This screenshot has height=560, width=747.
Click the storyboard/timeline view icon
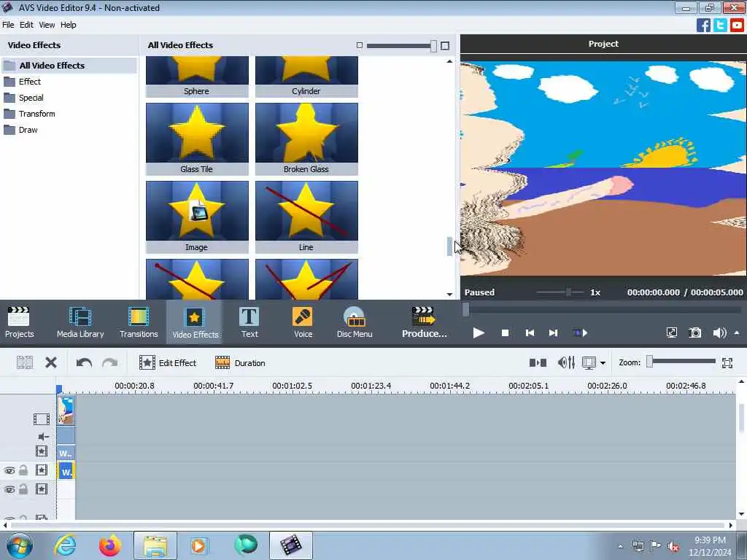click(x=589, y=363)
